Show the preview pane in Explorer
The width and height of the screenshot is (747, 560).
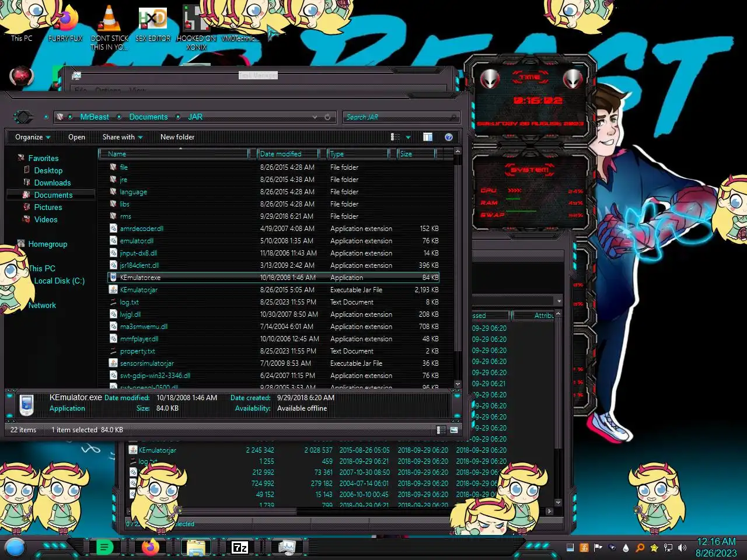point(428,137)
